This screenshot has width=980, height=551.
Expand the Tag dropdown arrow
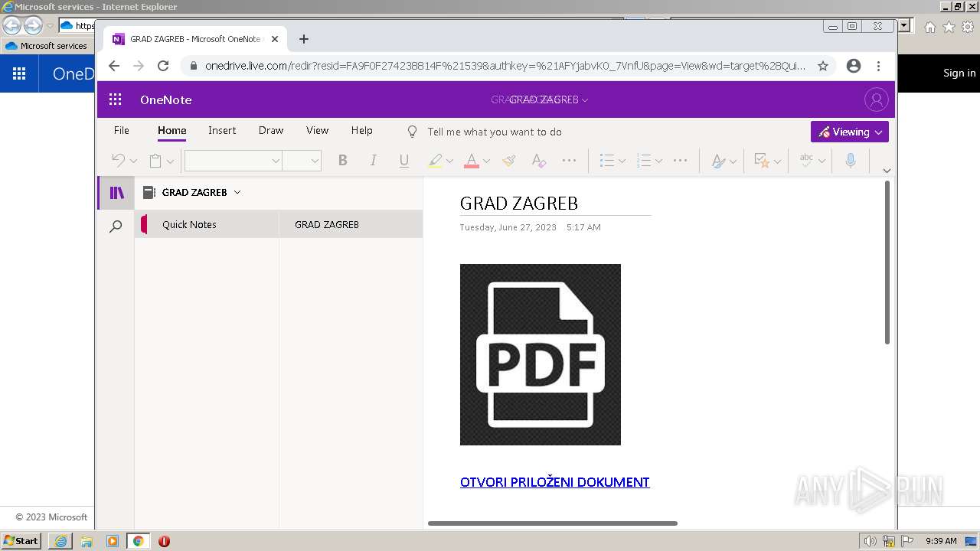777,161
